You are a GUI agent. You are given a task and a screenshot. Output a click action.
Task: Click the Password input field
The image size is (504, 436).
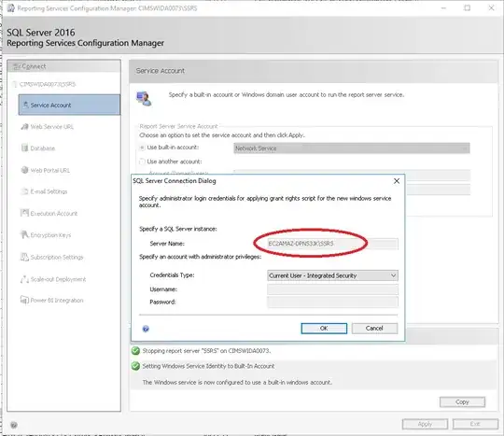coord(332,302)
